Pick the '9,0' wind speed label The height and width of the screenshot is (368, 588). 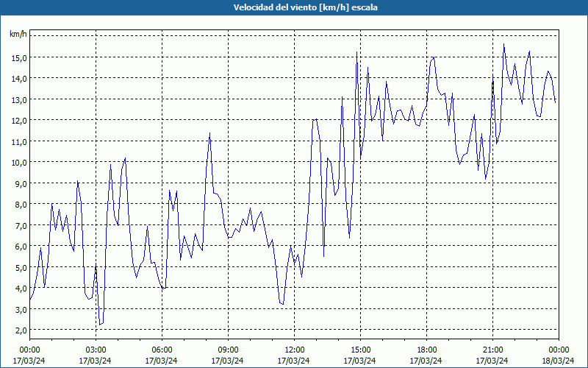[21, 183]
